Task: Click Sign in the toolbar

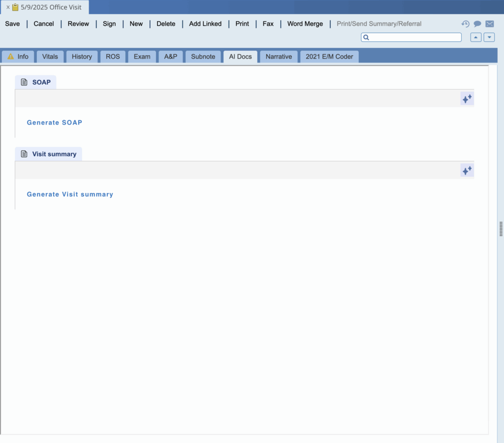Action: pyautogui.click(x=109, y=24)
